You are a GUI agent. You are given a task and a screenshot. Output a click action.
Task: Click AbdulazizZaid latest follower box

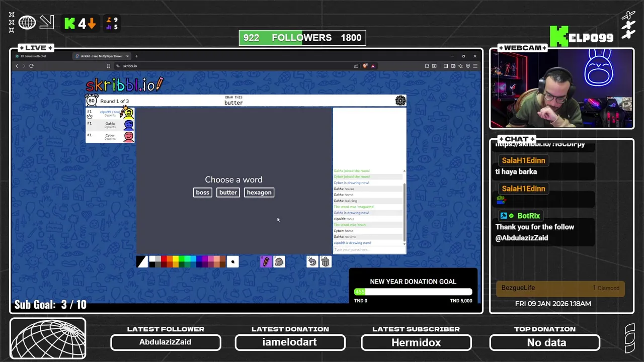coord(166,342)
